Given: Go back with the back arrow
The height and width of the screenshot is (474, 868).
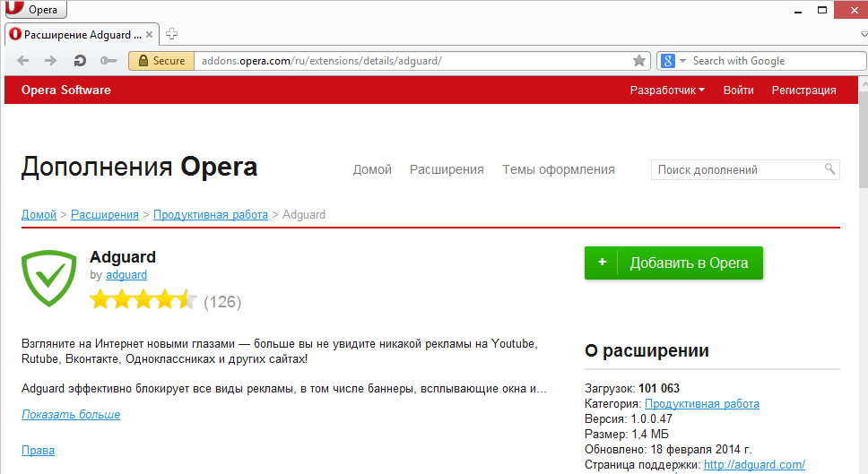Looking at the screenshot, I should pos(22,61).
